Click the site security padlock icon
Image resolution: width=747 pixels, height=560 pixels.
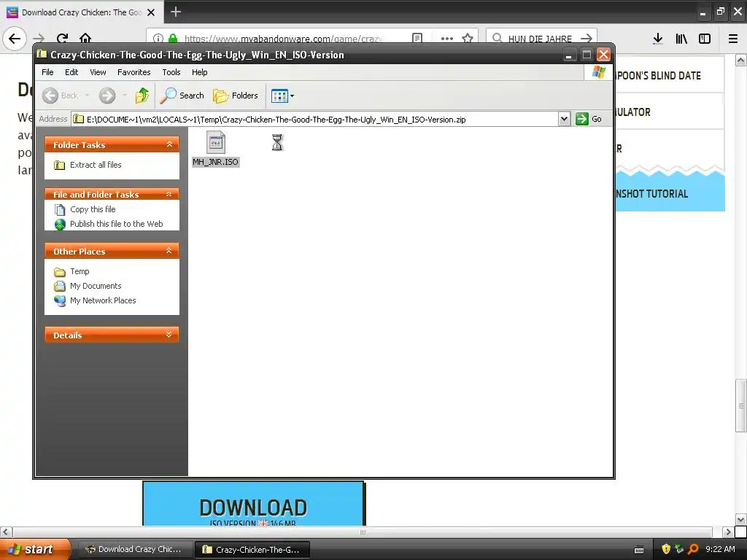point(174,39)
